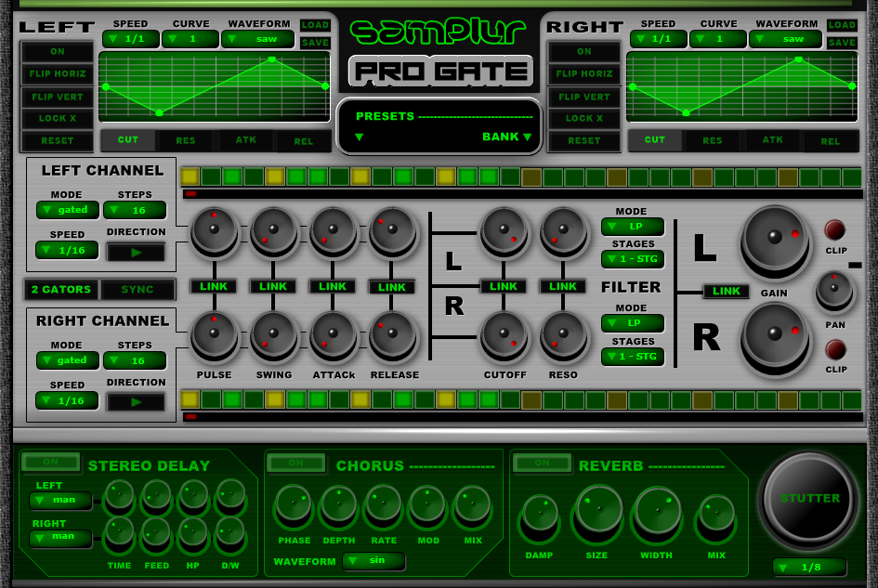Click the left channel direction arrow button
Screen dimensions: 878x588
[x=136, y=253]
